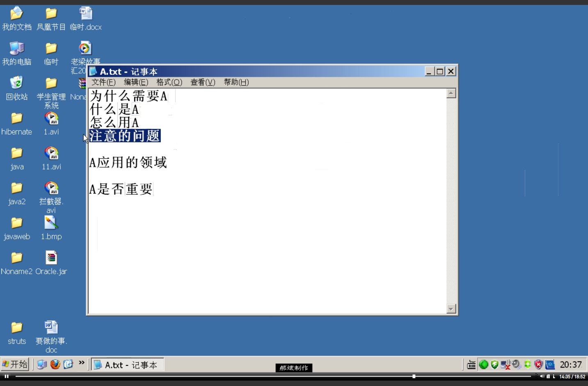This screenshot has width=588, height=386.
Task: Click the video player volume icon
Action: (542, 376)
